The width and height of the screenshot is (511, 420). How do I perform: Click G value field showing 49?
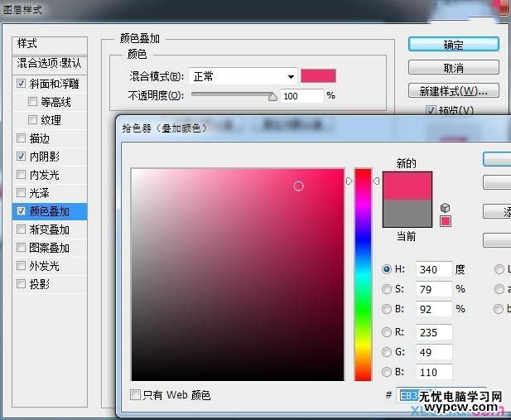pyautogui.click(x=434, y=352)
